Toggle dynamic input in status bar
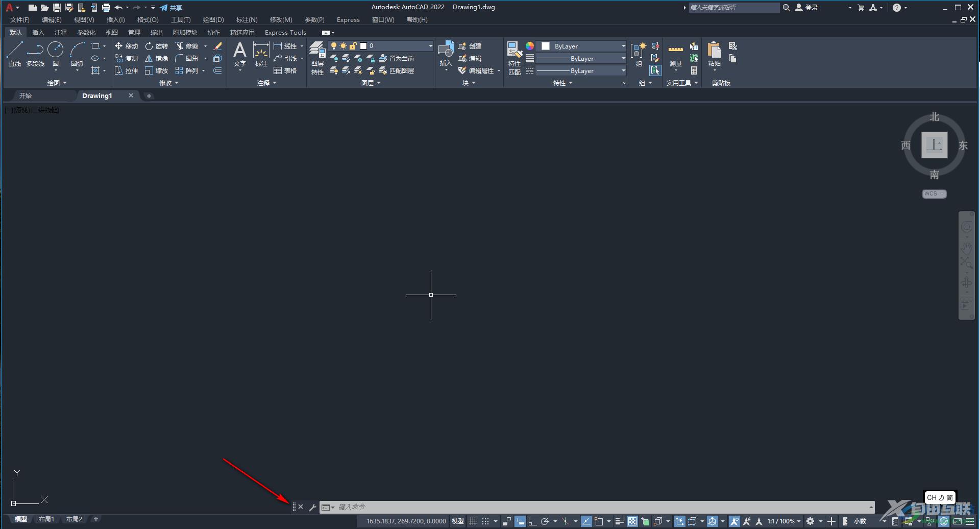 pos(520,521)
